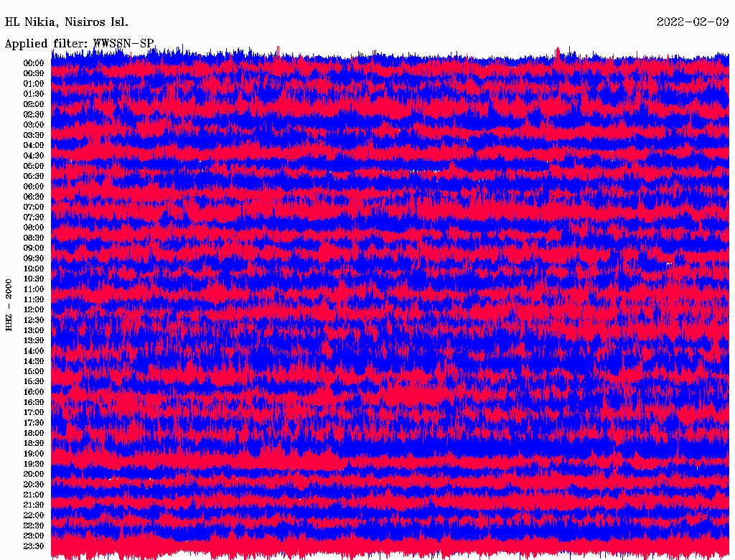Screen dimensions: 735x560
Task: Select the 23:30 final row label
Action: (34, 546)
